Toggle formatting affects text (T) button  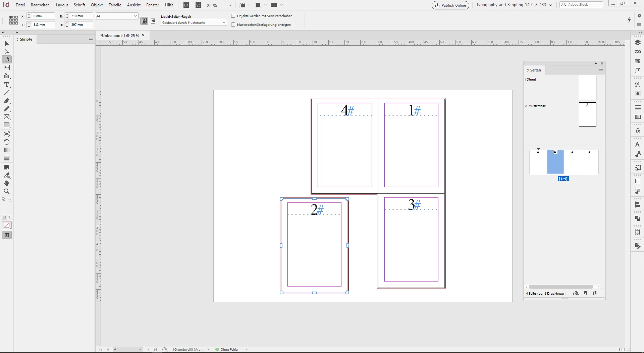(x=10, y=217)
